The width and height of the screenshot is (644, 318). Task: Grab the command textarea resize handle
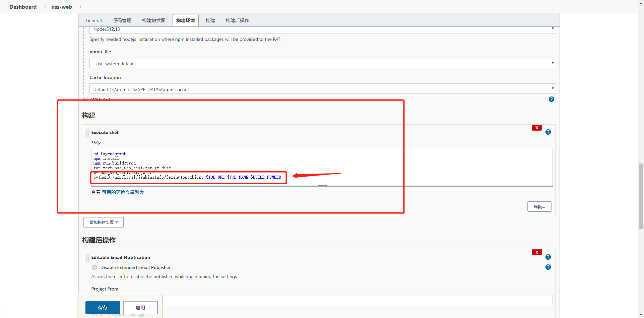322,186
